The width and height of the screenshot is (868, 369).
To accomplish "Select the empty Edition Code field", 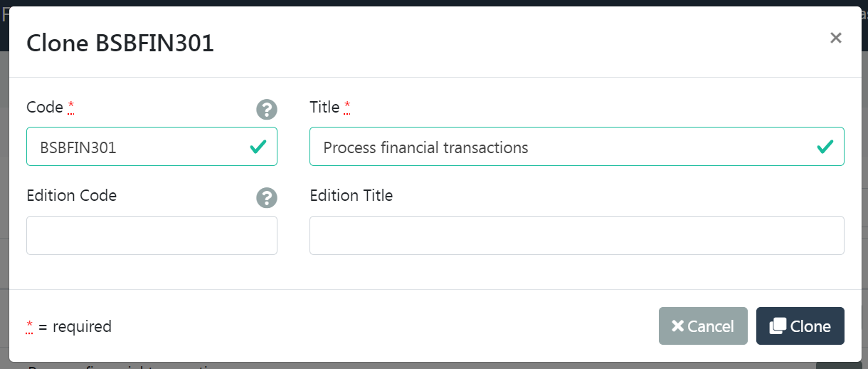I will (x=152, y=235).
